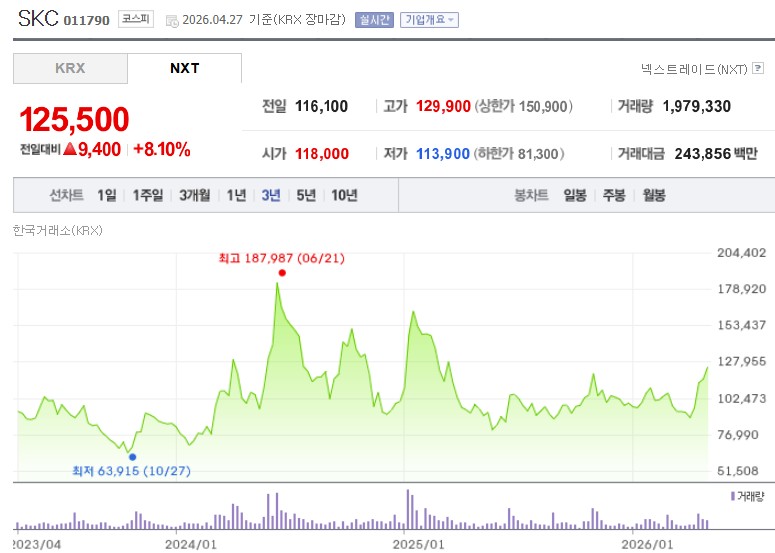Viewport: 775px width, 553px height.
Task: Click the current price 125,500
Action: [75, 120]
